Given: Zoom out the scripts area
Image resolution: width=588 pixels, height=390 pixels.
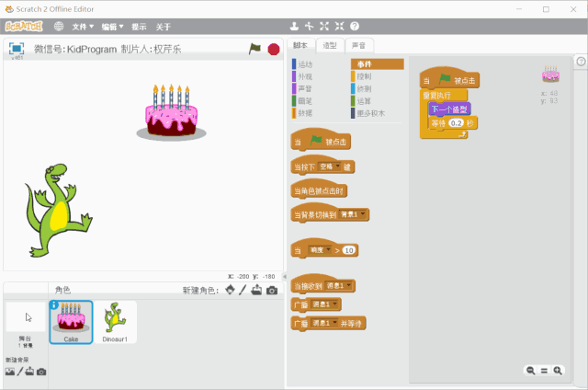Looking at the screenshot, I should (531, 371).
